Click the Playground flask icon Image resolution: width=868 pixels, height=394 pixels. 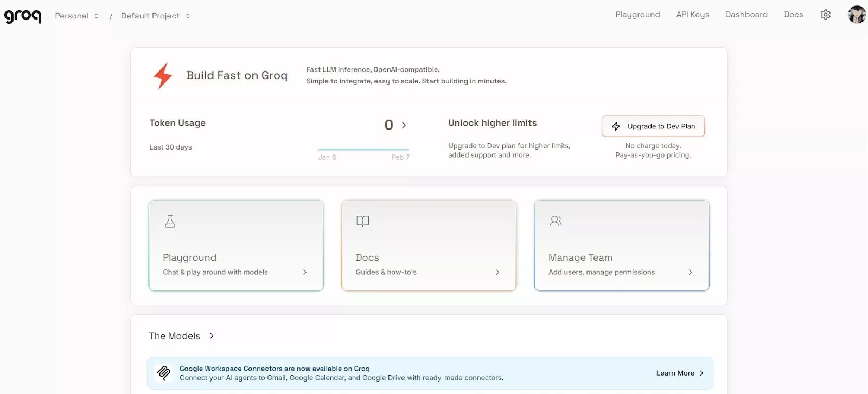point(170,221)
